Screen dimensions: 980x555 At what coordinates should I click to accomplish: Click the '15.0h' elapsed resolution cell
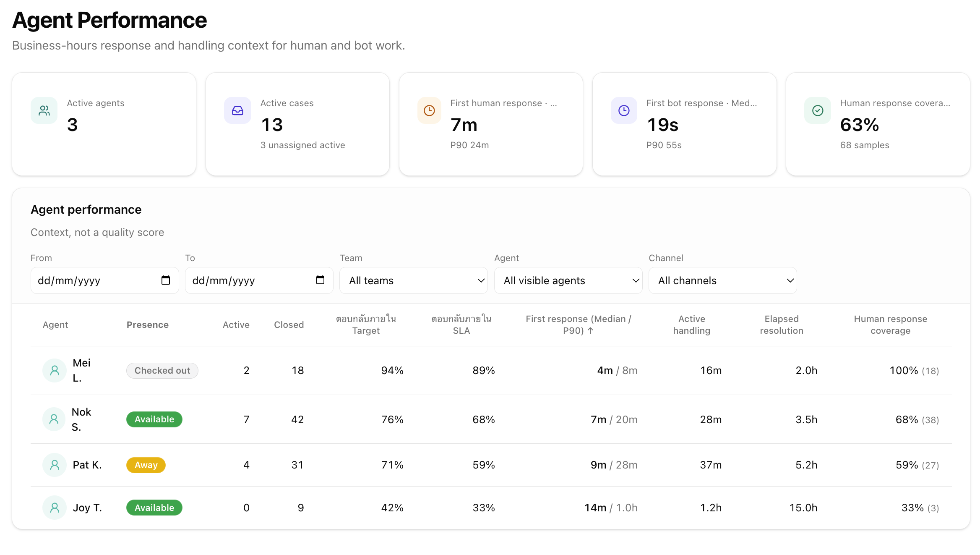pos(803,508)
